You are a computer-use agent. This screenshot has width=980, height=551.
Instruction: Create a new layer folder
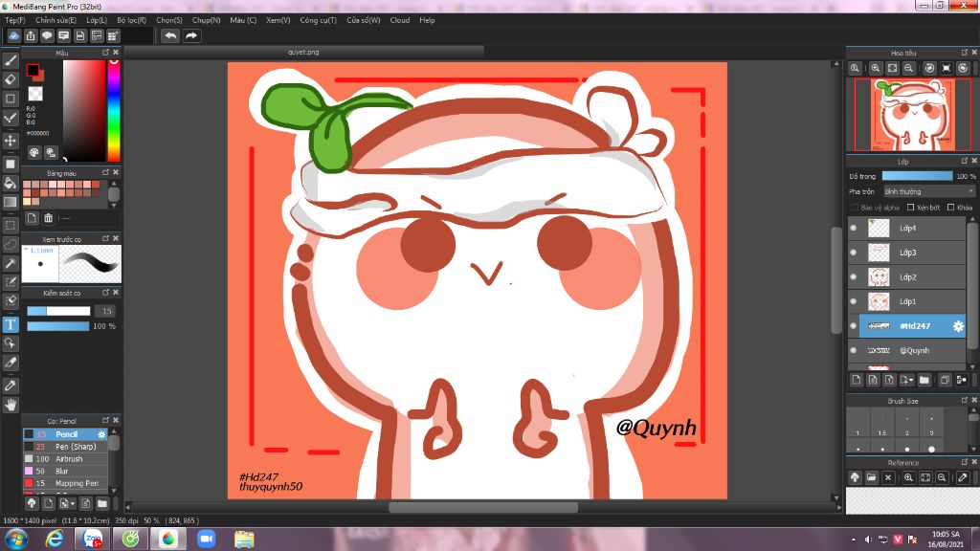924,380
